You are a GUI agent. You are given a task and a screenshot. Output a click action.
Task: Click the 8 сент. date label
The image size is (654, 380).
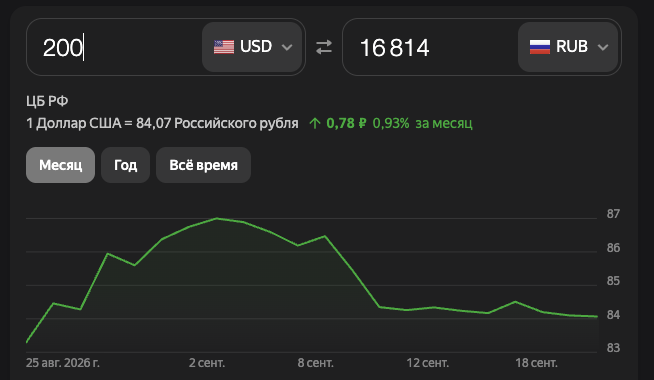pyautogui.click(x=315, y=363)
